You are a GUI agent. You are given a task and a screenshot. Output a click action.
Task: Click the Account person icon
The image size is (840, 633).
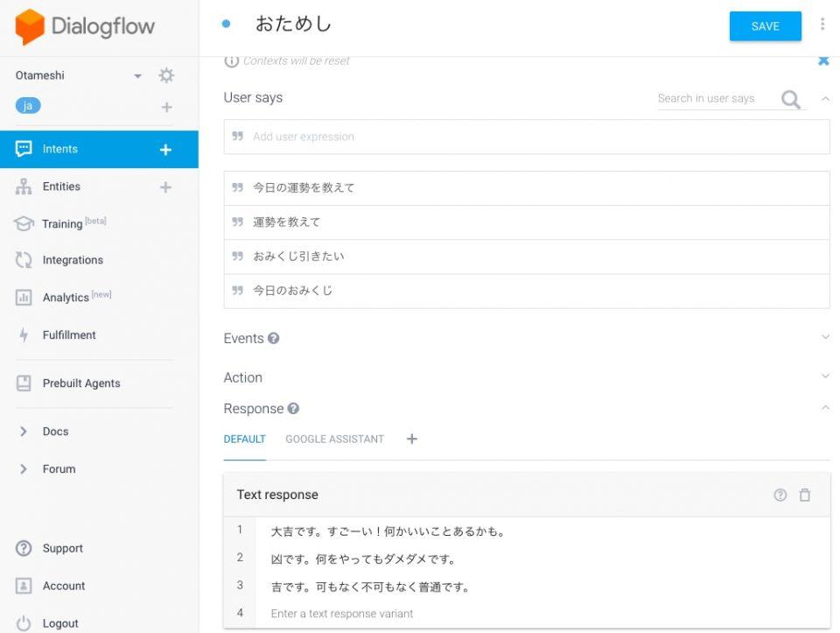24,586
